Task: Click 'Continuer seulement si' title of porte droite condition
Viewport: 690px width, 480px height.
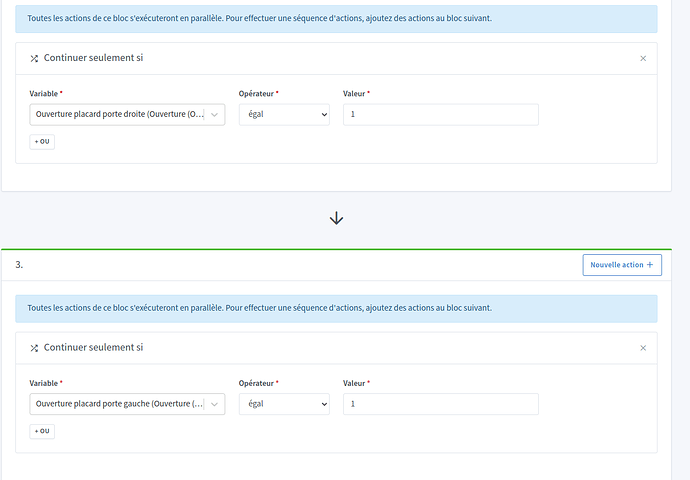Action: (94, 59)
